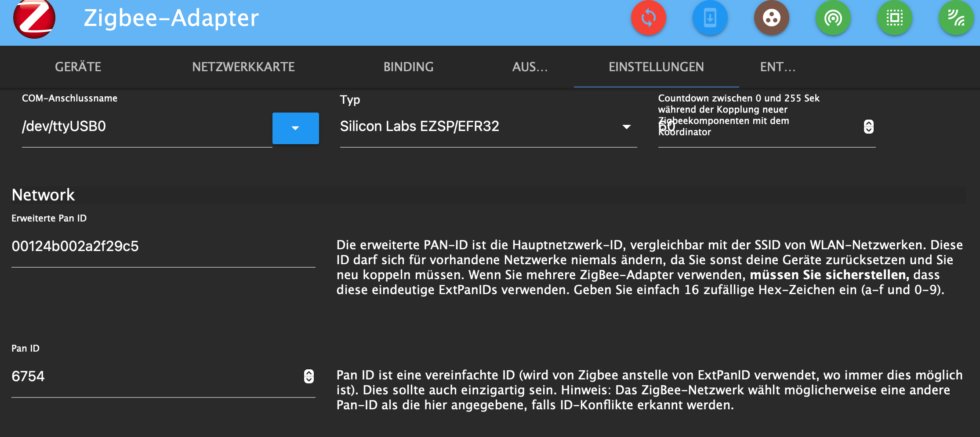The width and height of the screenshot is (980, 437).
Task: Switch to the GERÄTE tab
Action: (78, 67)
